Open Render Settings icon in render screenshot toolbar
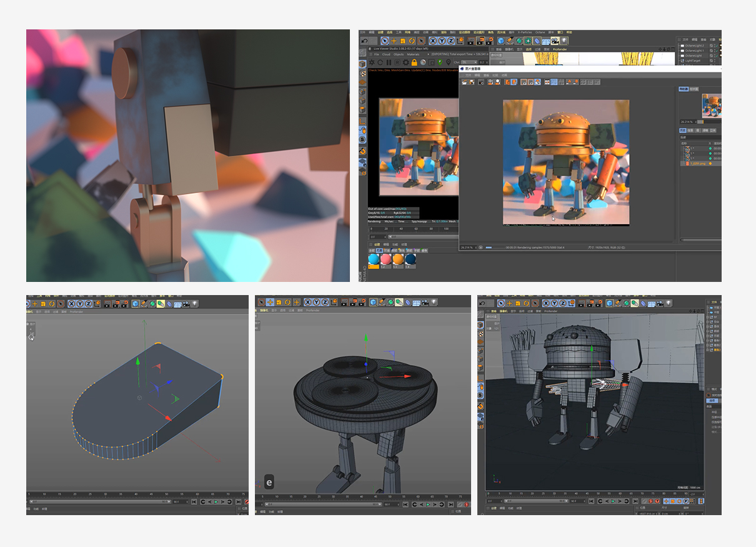Viewport: 756px width, 547px height. point(490,41)
